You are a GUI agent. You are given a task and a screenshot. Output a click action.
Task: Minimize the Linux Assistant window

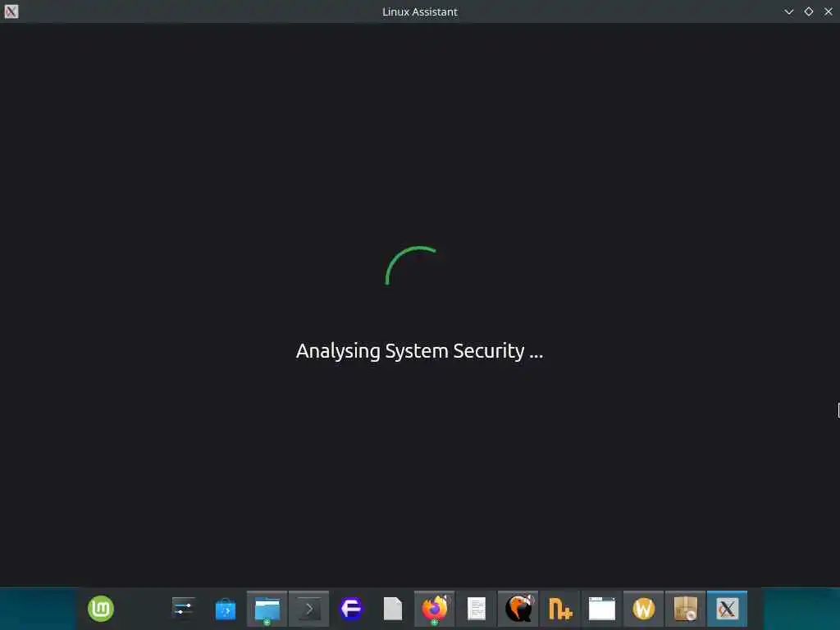[789, 11]
